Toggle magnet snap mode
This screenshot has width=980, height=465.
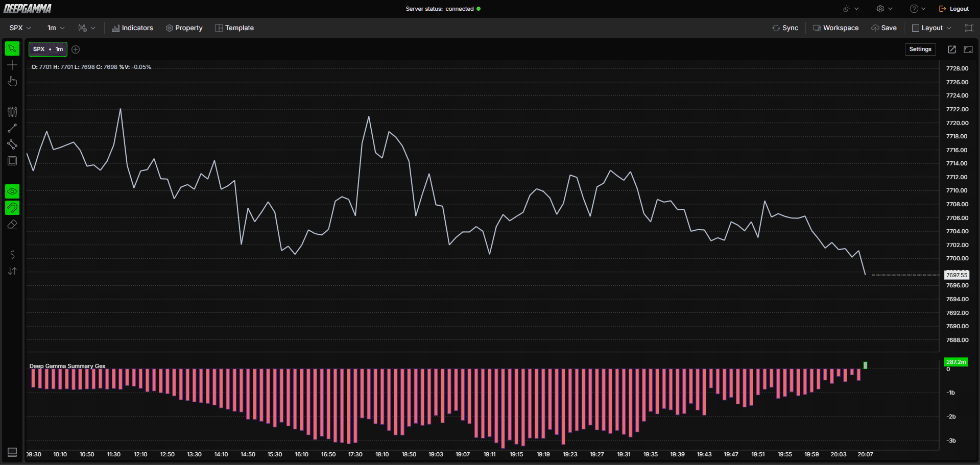point(12,208)
